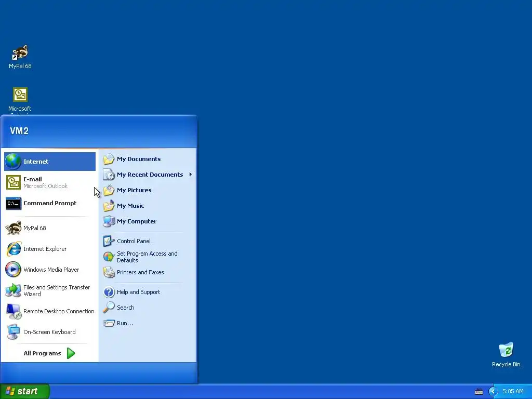
Task: Click the Set Program Access and Defaults icon
Action: click(x=109, y=257)
